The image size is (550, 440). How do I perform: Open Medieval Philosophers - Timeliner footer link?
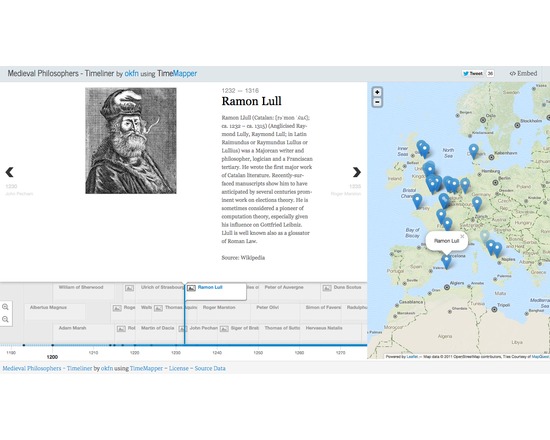(x=47, y=368)
